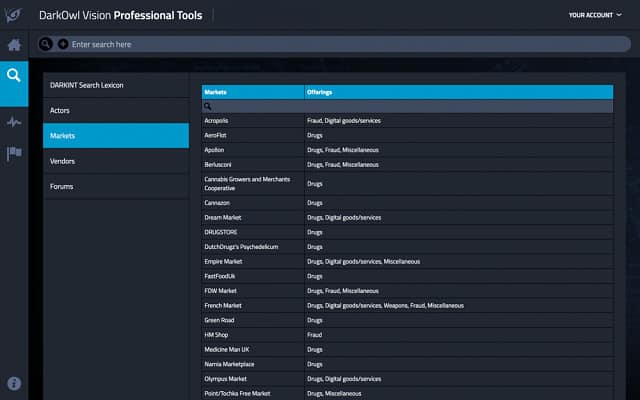The width and height of the screenshot is (640, 400).
Task: Select the Dream Market row
Action: 407,218
